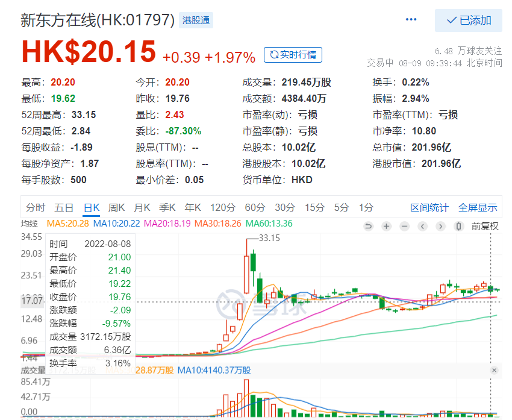
Task: Switch to the 60分 interval tab
Action: coord(255,208)
